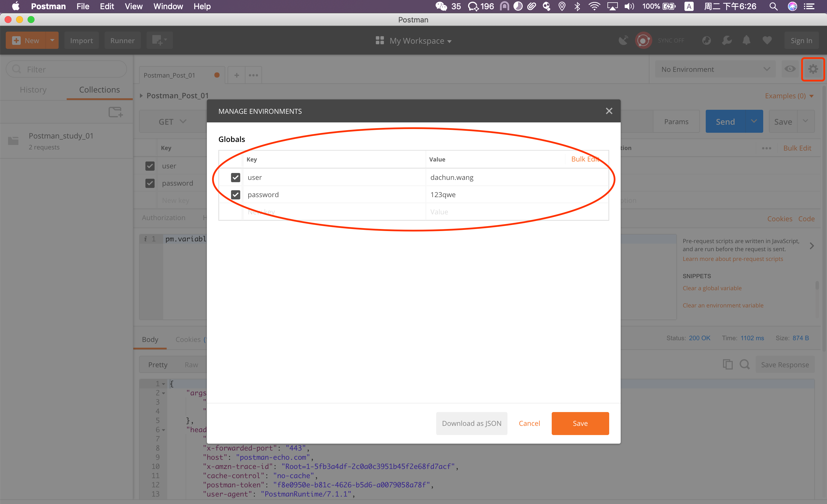Screen dimensions: 827x504
Task: Open the GET method dropdown
Action: [172, 122]
